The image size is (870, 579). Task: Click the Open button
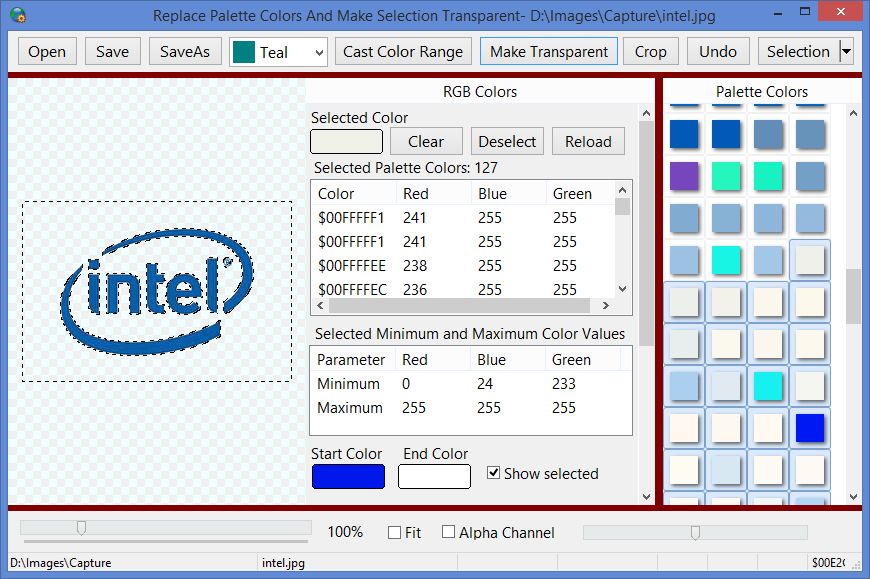[x=47, y=52]
